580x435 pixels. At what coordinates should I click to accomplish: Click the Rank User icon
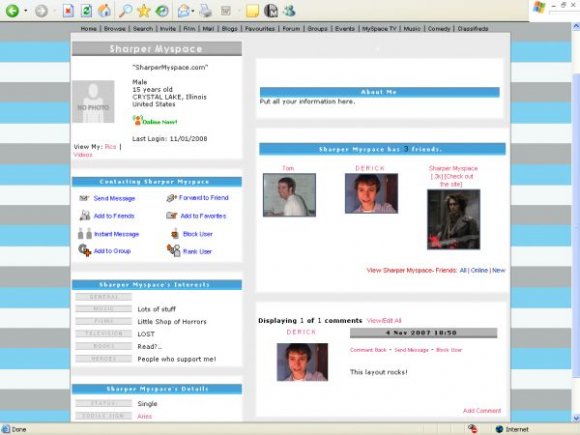(173, 250)
